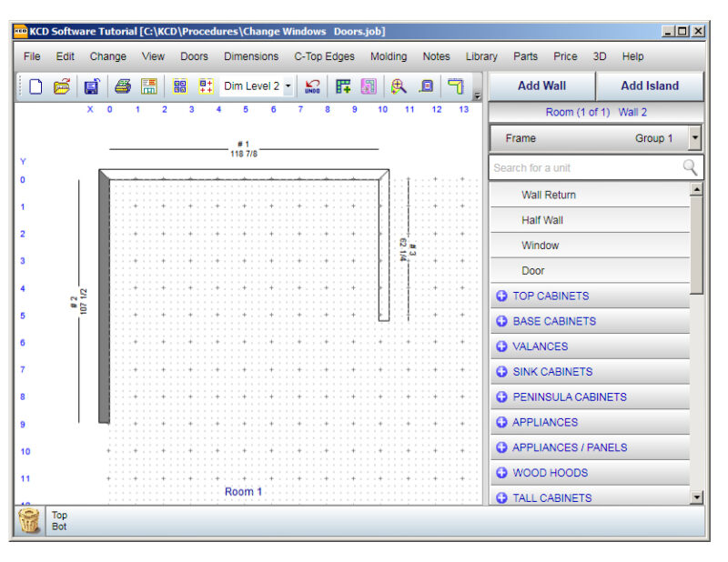This screenshot has width=728, height=562.
Task: Open the Molding menu
Action: (389, 56)
